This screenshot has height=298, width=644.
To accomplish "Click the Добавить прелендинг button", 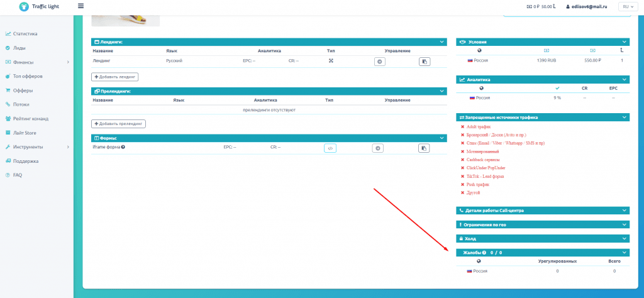I will point(118,124).
